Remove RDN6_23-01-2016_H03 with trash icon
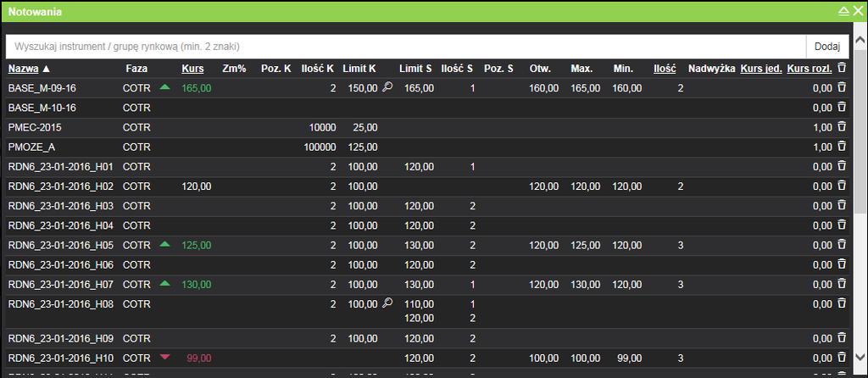 pyautogui.click(x=842, y=205)
